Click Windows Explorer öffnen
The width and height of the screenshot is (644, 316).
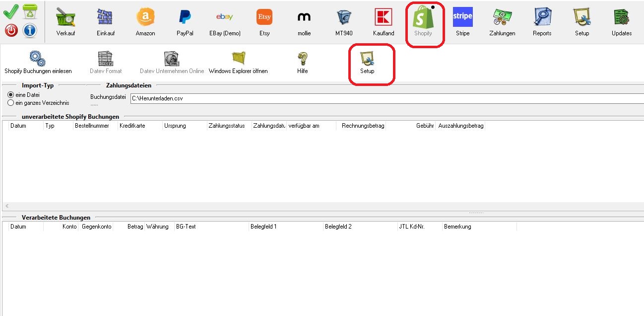point(238,62)
